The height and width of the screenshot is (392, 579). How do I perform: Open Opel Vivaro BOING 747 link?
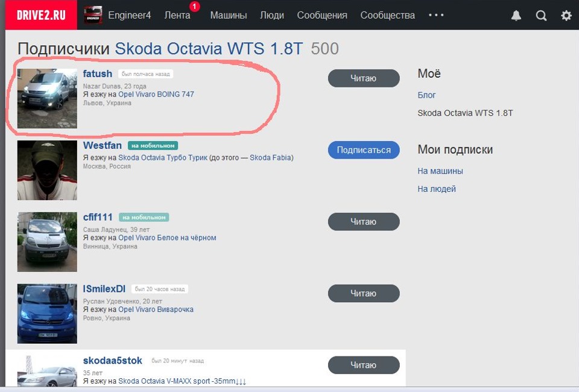(156, 94)
